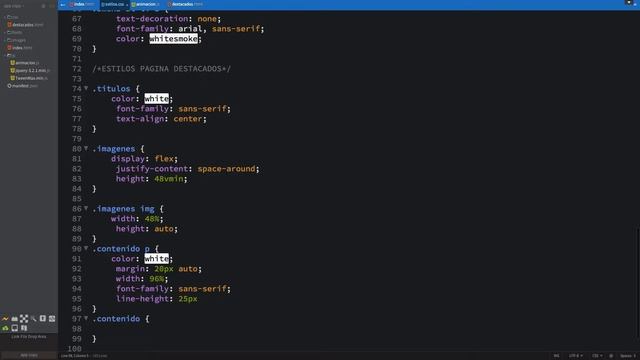Open index.html in the file tree

(x=20, y=48)
